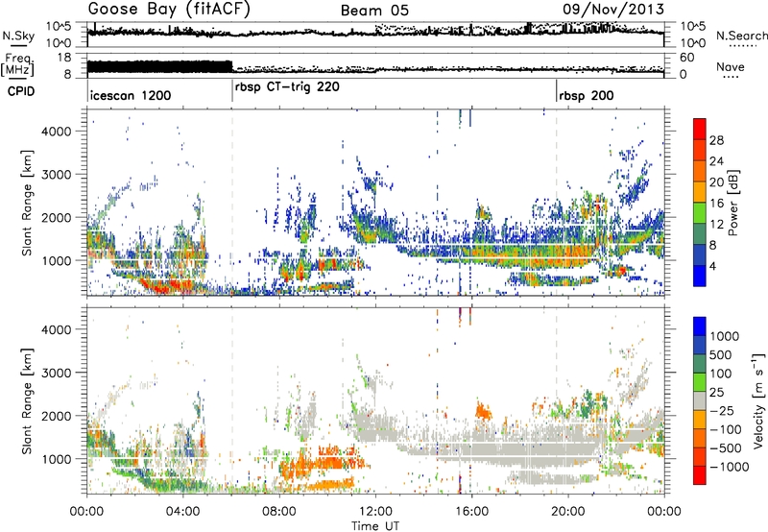Click the "08:00" time axis tick label
This screenshot has height=532, width=768.
click(279, 512)
